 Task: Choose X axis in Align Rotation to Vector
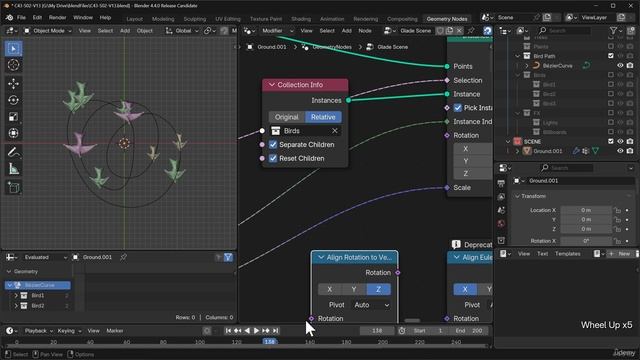point(330,289)
